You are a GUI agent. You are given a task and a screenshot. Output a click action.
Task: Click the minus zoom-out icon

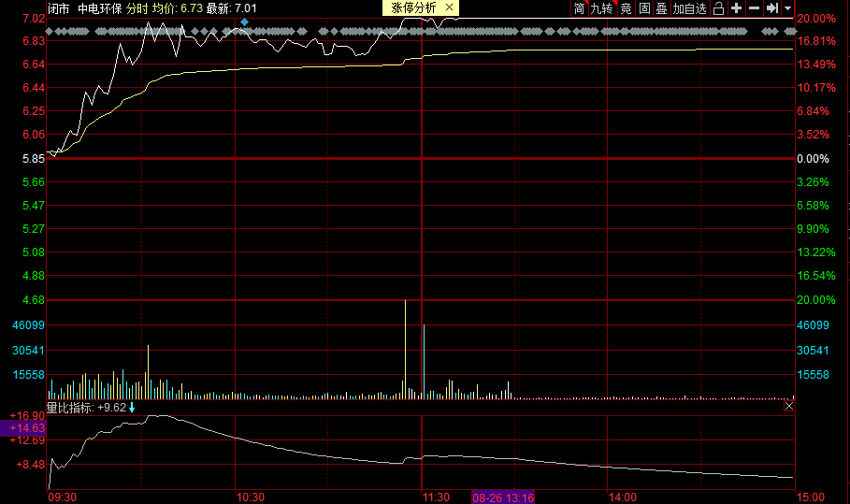(x=754, y=8)
